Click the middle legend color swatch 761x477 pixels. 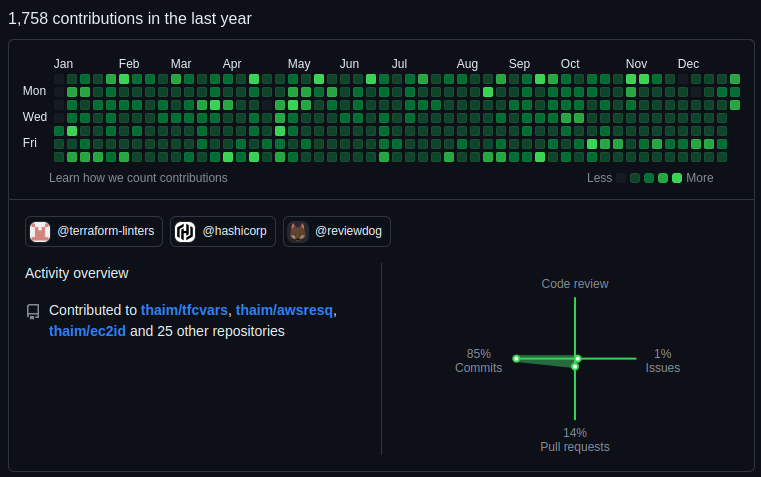click(649, 178)
